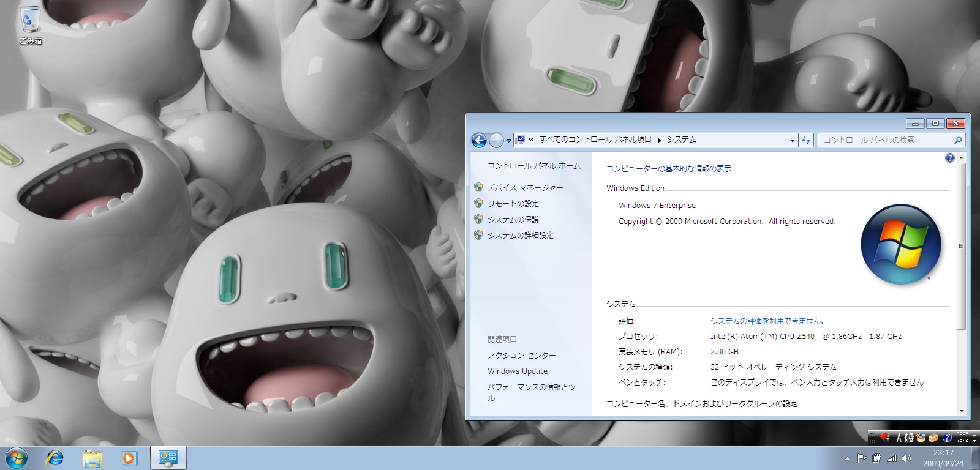Viewport: 980px width, 470px height.
Task: Select すべてのコントロール パネル項目 in the breadcrumb
Action: coord(595,140)
